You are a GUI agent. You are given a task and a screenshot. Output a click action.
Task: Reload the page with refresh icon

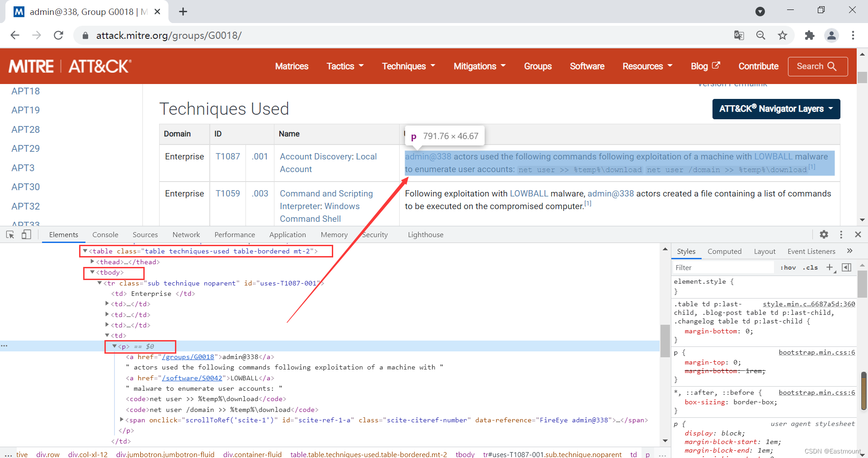pos(58,35)
